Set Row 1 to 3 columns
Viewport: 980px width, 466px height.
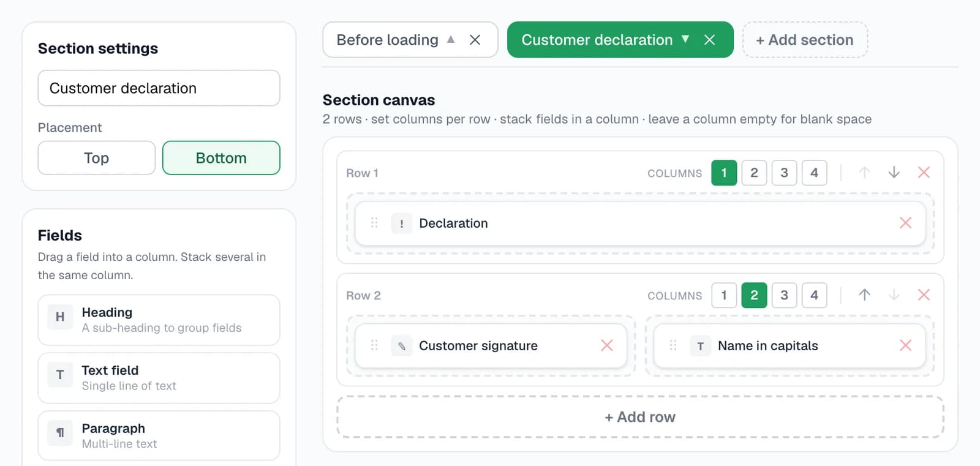click(784, 173)
